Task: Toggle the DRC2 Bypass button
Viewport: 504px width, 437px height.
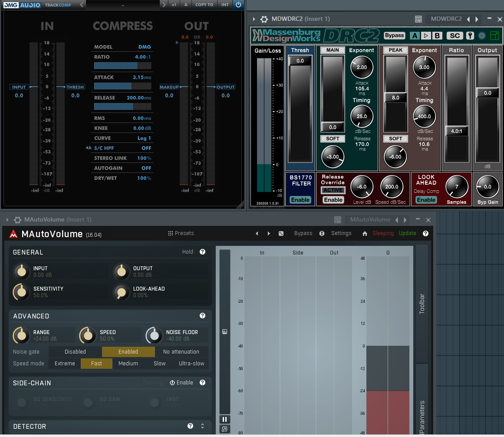Action: pos(395,35)
